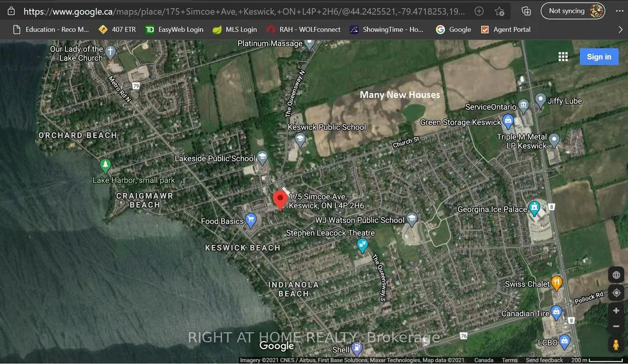
Task: Open the Not syncing profile button
Action: [573, 11]
